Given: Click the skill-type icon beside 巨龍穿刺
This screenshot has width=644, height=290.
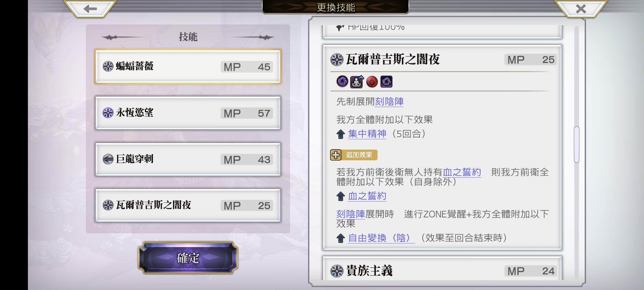Looking at the screenshot, I should 108,159.
